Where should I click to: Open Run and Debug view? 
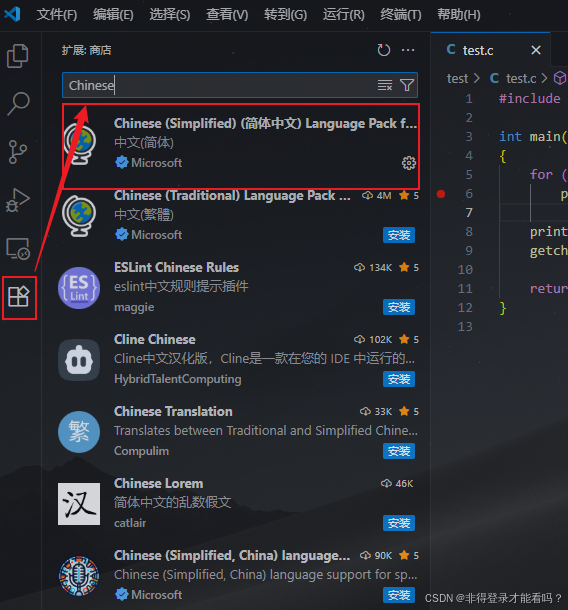click(x=18, y=200)
